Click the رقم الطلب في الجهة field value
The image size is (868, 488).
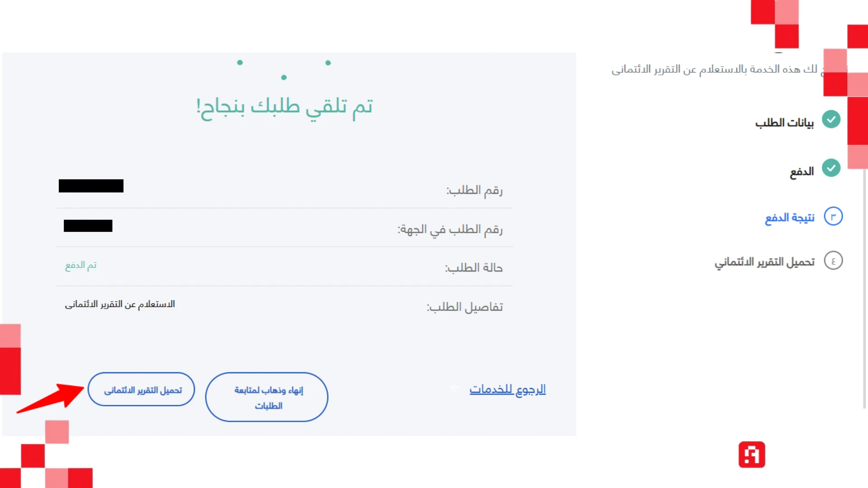(x=88, y=226)
